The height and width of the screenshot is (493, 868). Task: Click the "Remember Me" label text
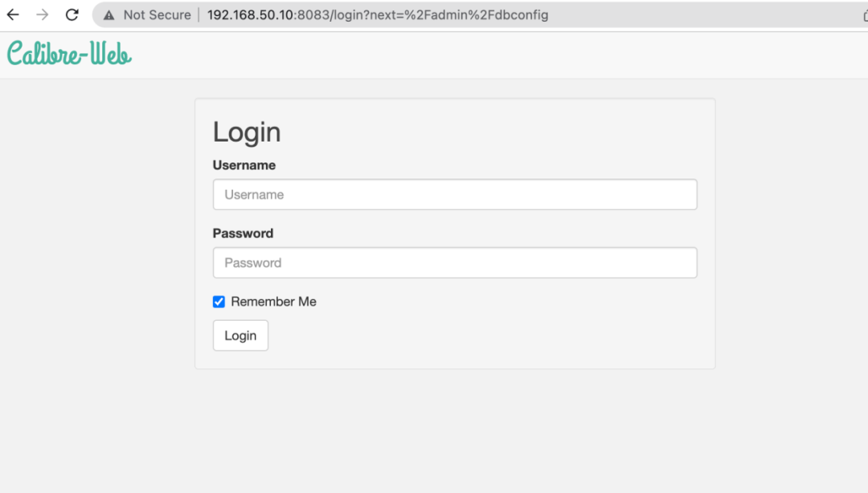[x=273, y=302]
